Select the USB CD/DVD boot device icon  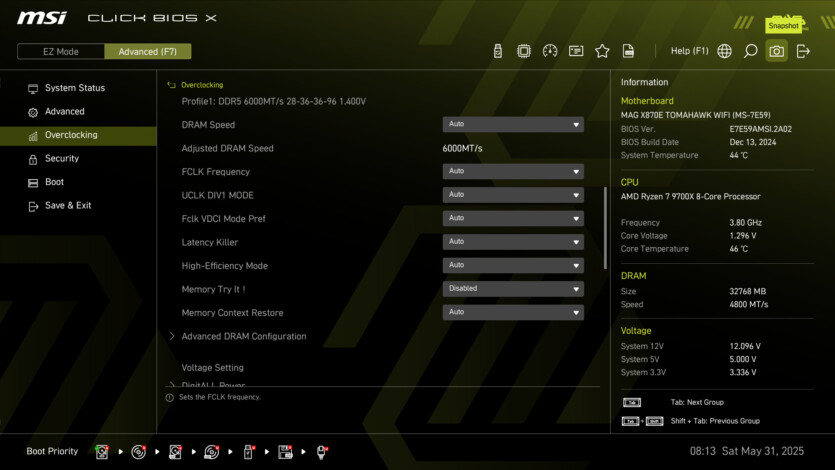211,452
